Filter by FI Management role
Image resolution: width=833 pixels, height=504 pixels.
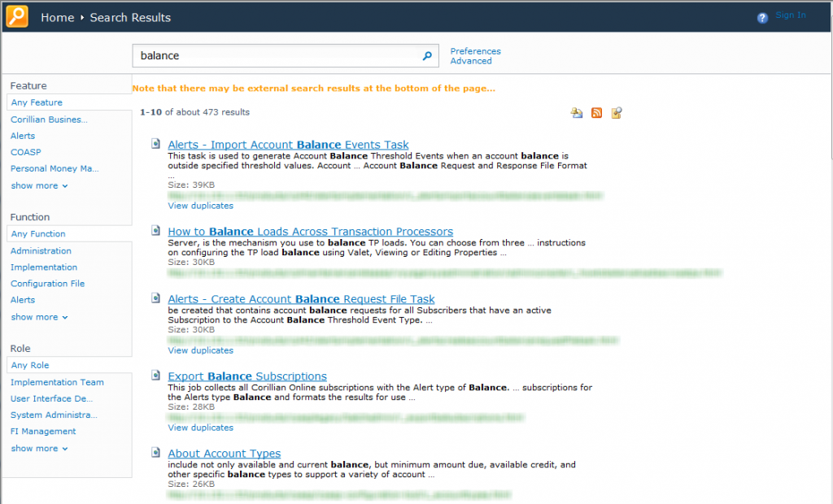[43, 431]
